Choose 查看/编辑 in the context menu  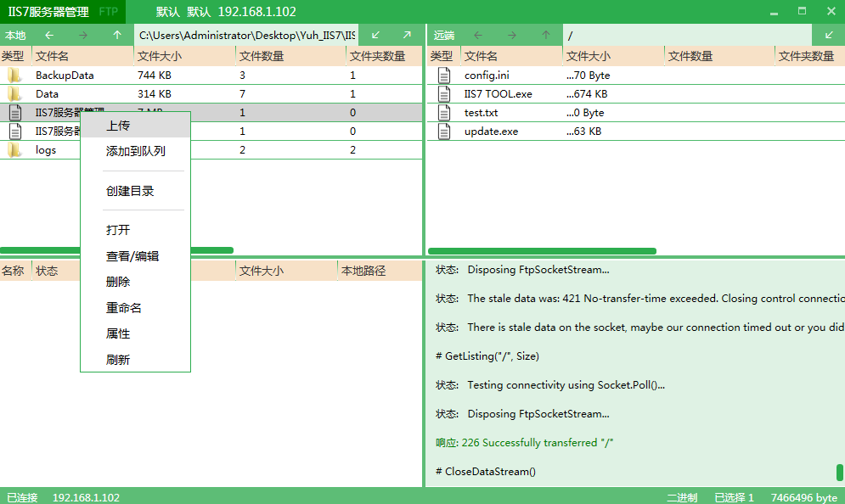[x=135, y=256]
